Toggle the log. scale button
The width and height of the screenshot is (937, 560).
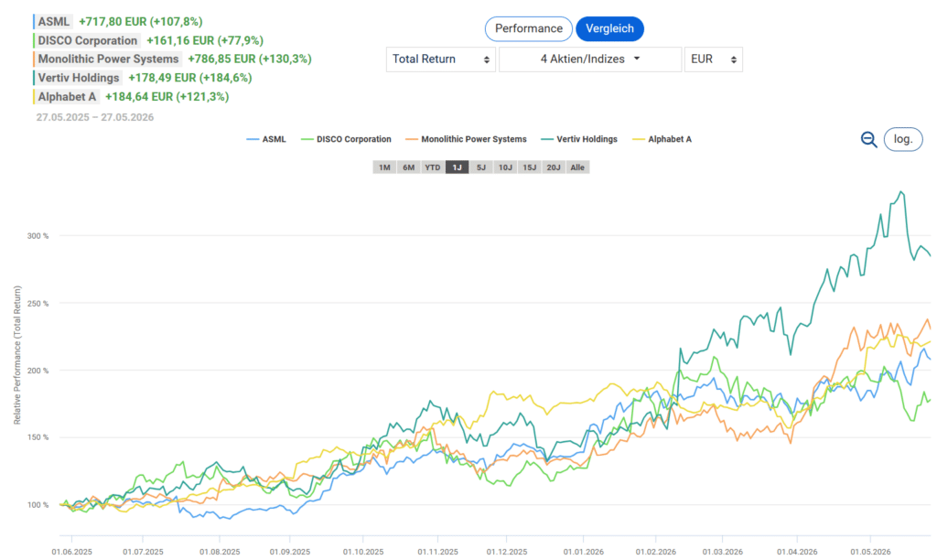point(903,139)
